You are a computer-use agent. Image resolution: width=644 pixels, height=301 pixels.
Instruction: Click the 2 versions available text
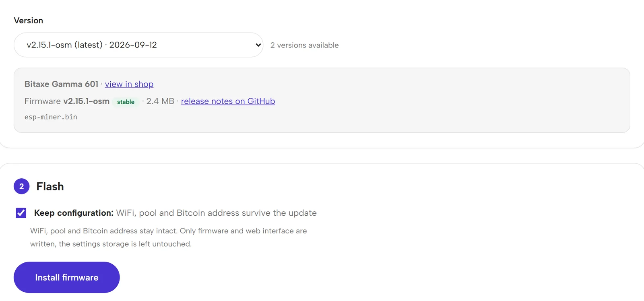[x=304, y=45]
